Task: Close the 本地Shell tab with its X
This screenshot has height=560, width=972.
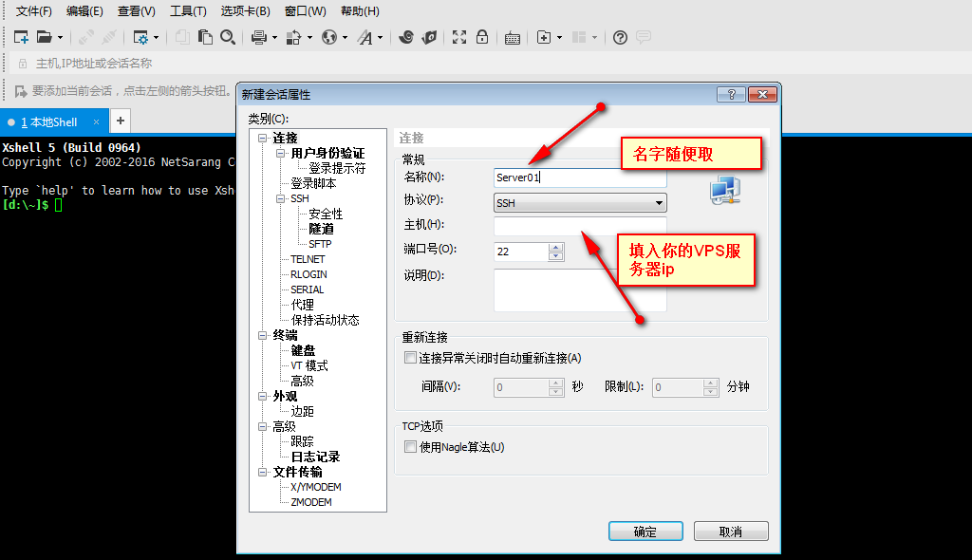Action: click(x=96, y=122)
